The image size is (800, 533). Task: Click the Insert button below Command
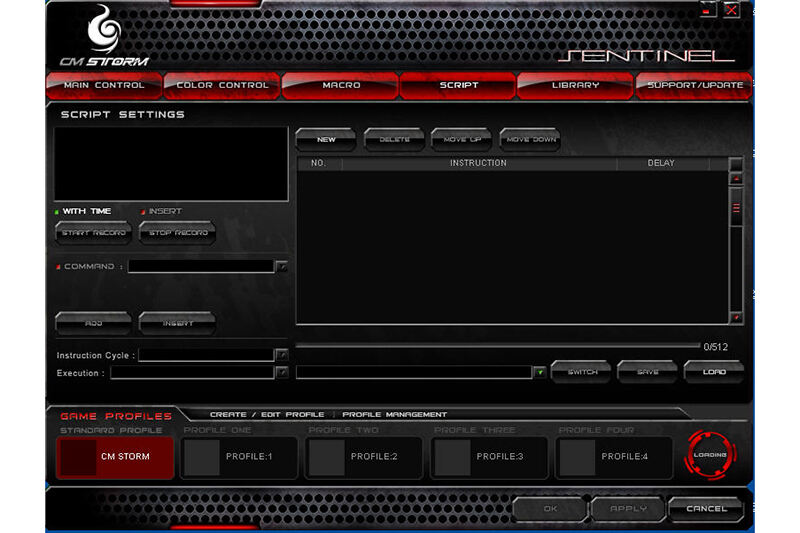coord(178,323)
